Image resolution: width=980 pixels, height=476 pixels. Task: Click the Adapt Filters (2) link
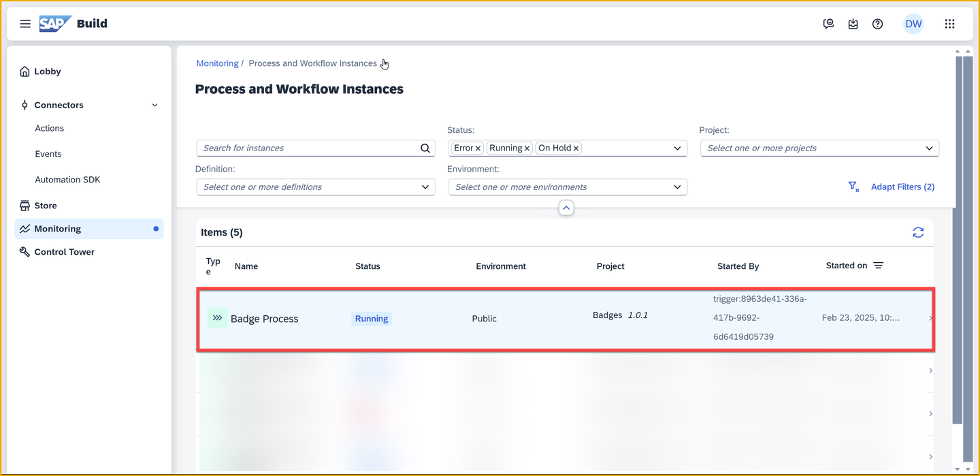coord(902,187)
